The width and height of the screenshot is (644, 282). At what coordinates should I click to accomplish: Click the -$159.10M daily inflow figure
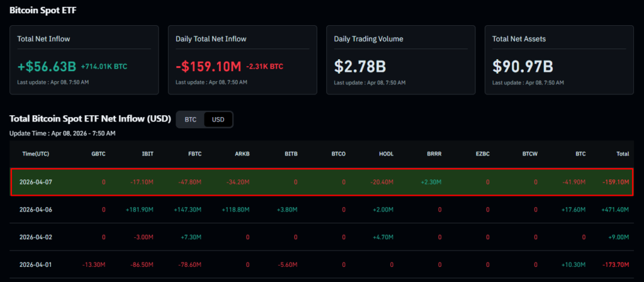pyautogui.click(x=209, y=67)
